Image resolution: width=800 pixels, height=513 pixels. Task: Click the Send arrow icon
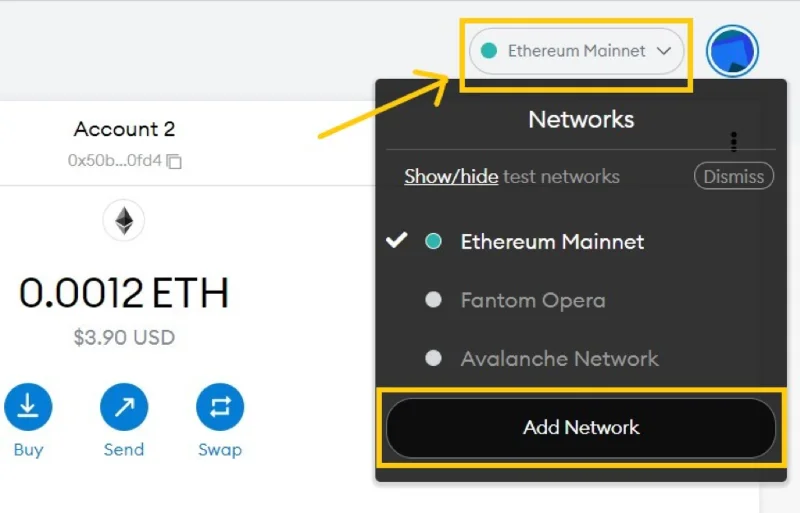[124, 407]
